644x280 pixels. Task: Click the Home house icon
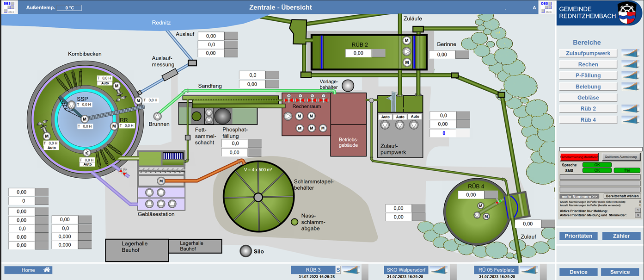tap(46, 270)
